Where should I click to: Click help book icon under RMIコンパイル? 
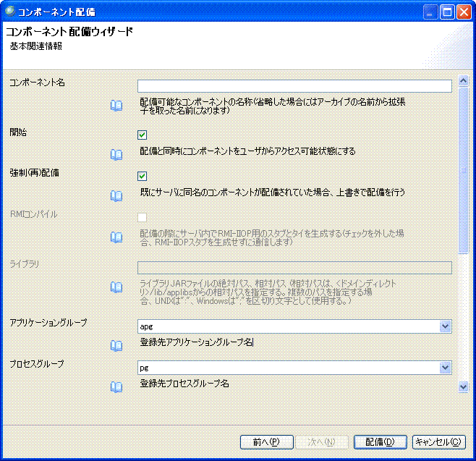coord(116,237)
